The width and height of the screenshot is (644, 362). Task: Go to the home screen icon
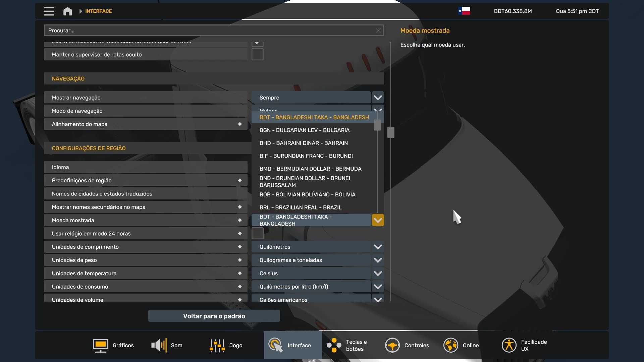pyautogui.click(x=67, y=11)
